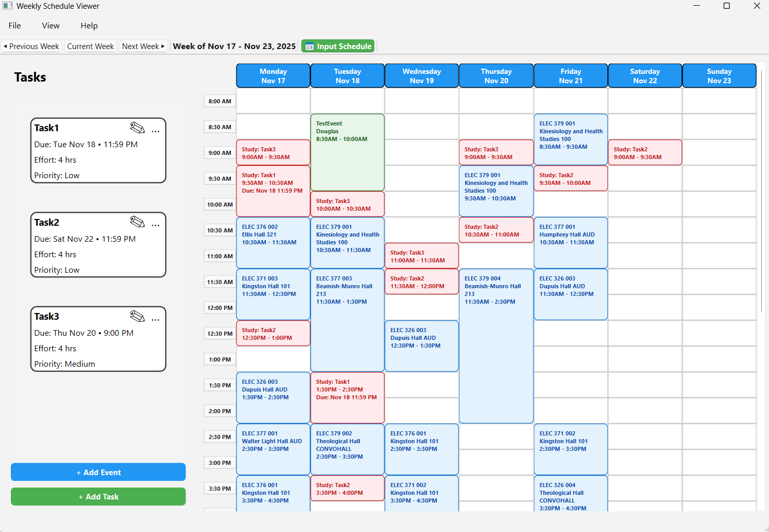This screenshot has height=532, width=769.
Task: Edit Task3 using its pencil icon
Action: click(x=137, y=316)
